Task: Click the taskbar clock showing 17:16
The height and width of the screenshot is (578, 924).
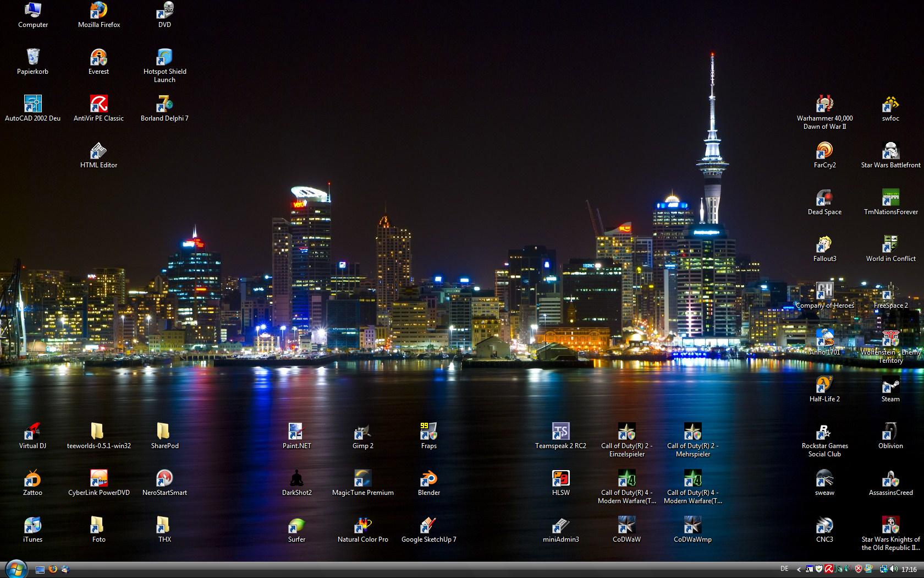Action: point(909,570)
